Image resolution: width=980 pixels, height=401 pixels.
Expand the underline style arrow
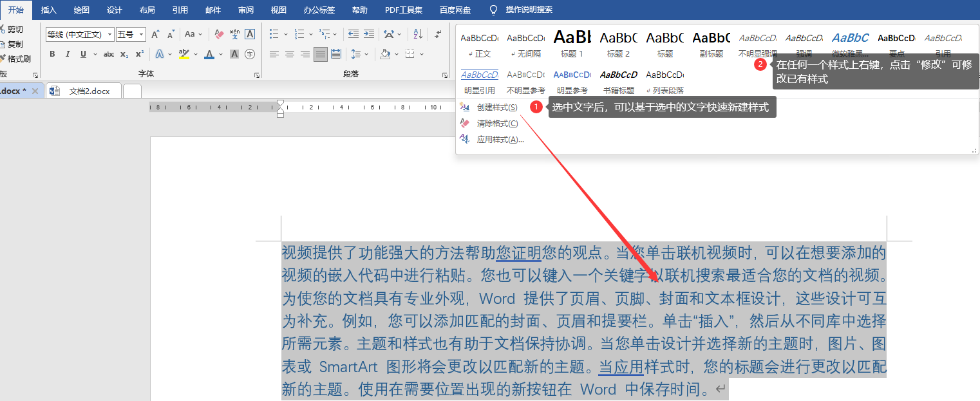click(x=95, y=54)
